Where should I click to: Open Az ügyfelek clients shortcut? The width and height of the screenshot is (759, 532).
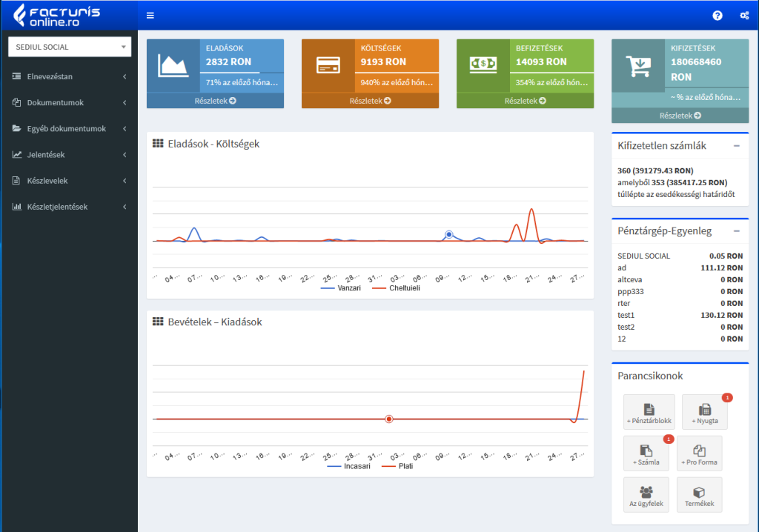(646, 495)
